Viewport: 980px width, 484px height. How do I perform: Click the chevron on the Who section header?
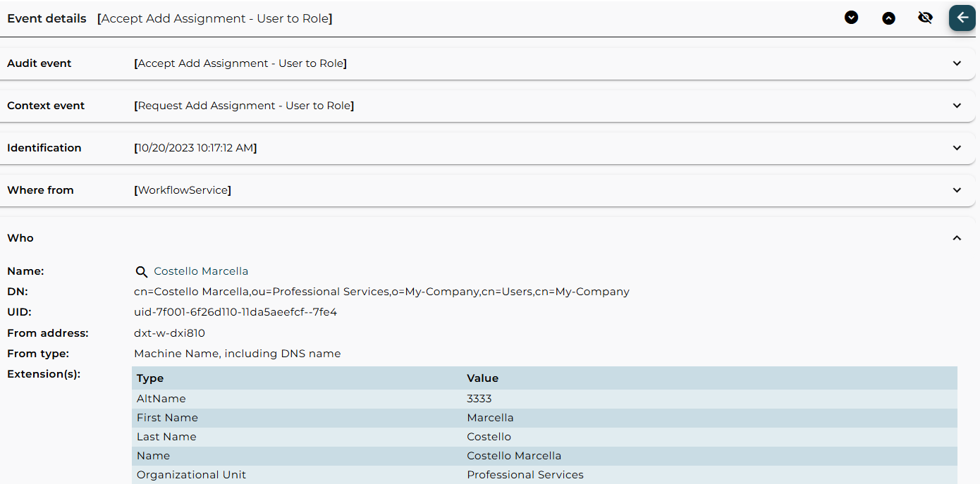coord(957,237)
